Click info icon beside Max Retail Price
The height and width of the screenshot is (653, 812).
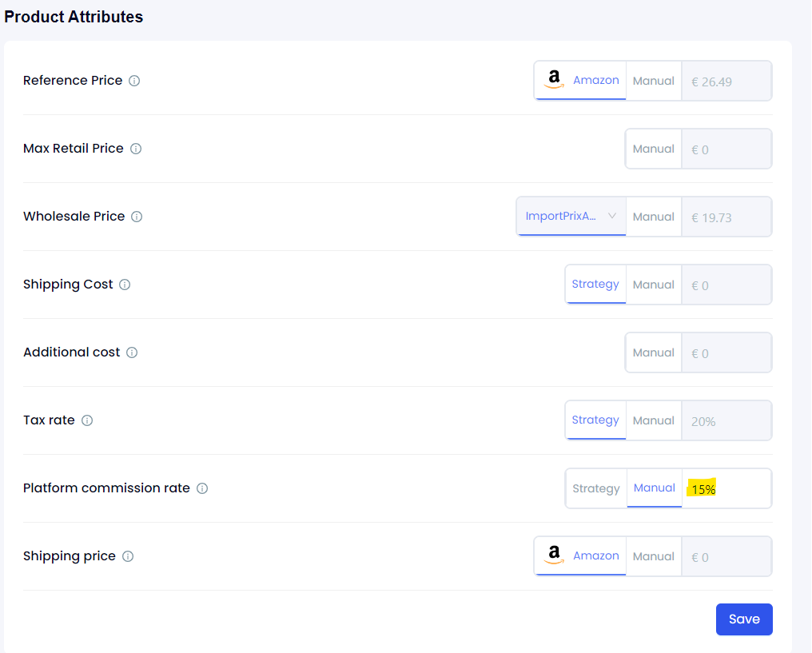click(136, 149)
